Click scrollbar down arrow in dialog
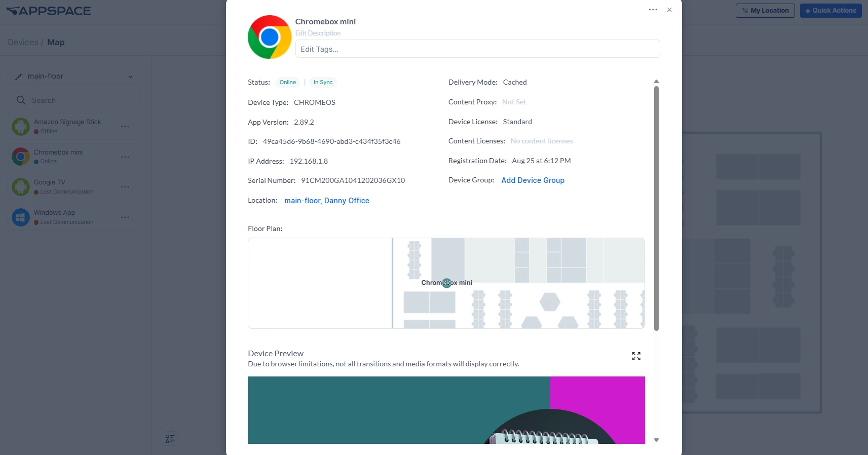This screenshot has width=868, height=455. click(x=656, y=440)
